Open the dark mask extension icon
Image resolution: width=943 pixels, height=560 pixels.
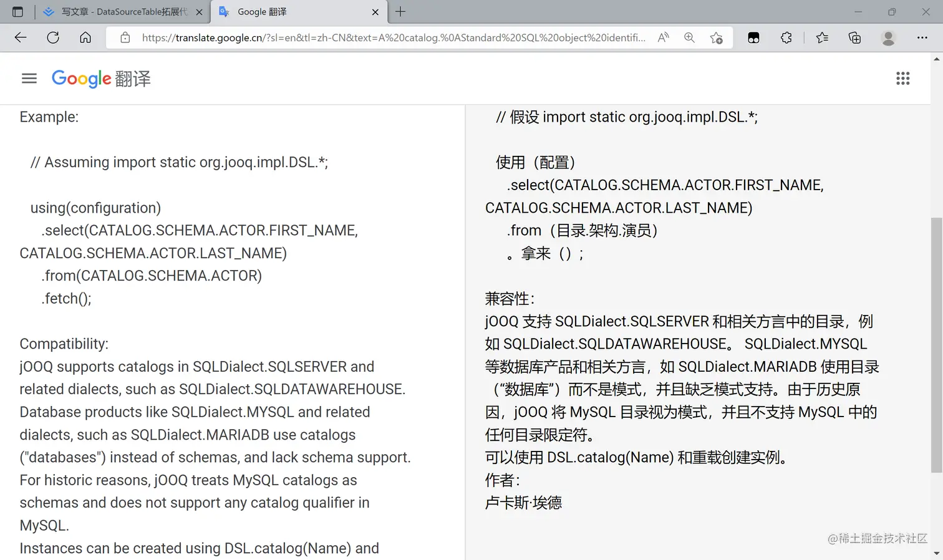(x=753, y=37)
